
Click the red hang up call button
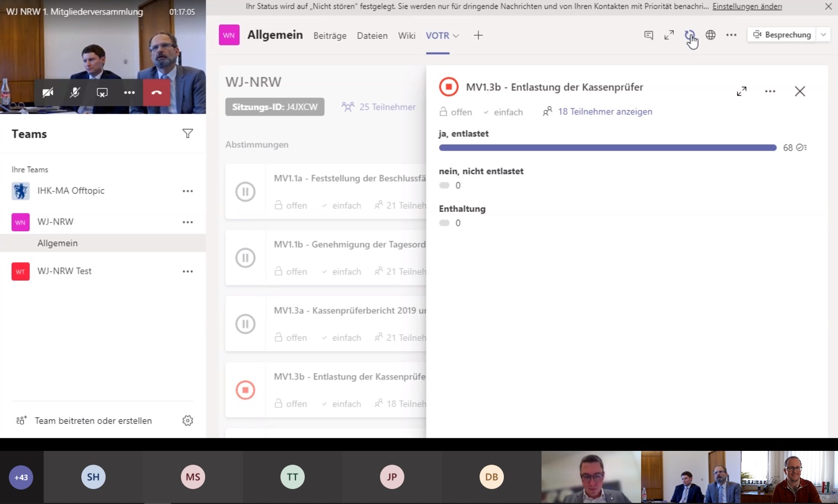pos(157,92)
